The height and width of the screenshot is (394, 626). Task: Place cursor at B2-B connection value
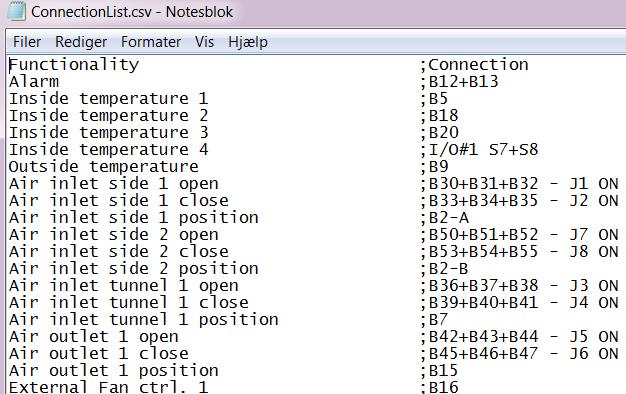coord(448,269)
